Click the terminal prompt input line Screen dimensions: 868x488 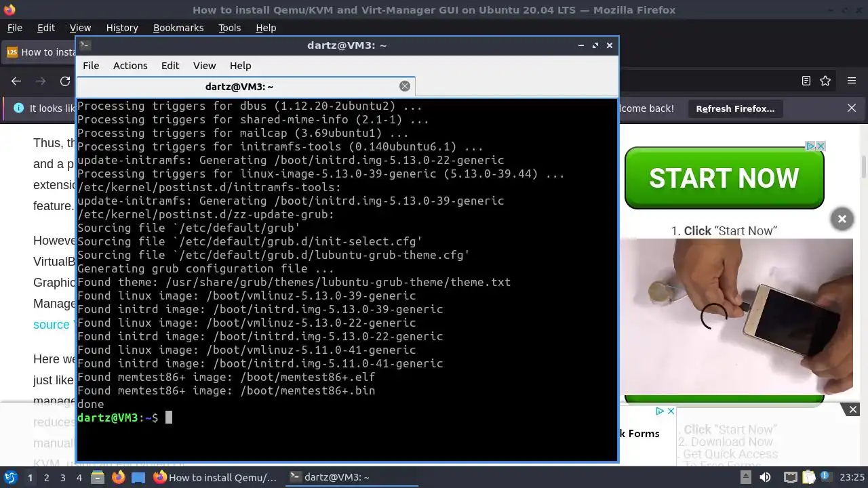pyautogui.click(x=347, y=418)
